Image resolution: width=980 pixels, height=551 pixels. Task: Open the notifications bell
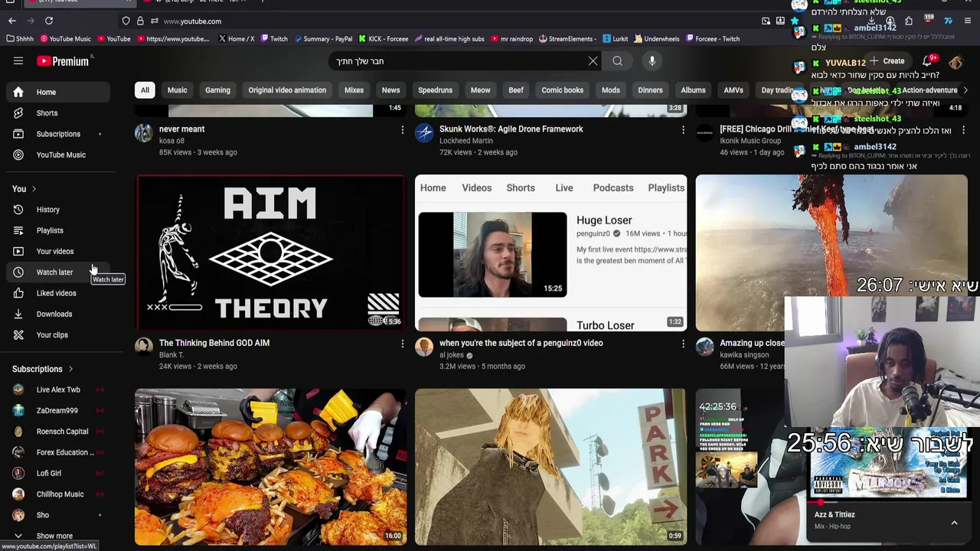point(927,61)
